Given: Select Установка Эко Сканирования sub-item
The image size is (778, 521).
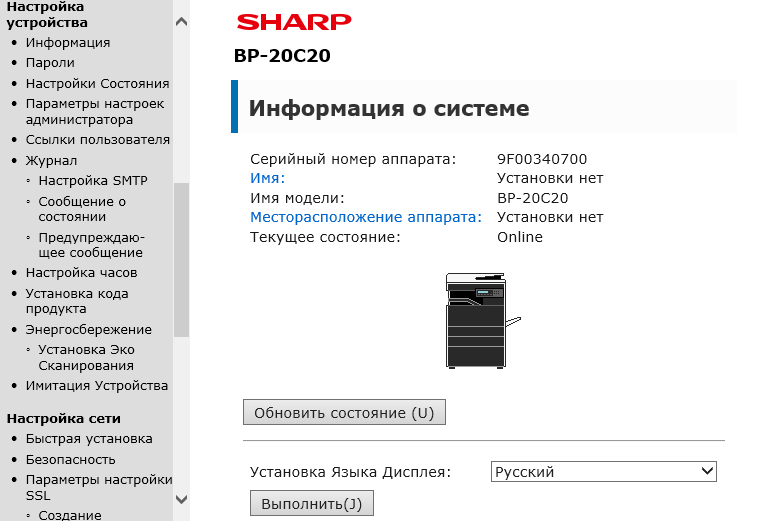Looking at the screenshot, I should 86,358.
